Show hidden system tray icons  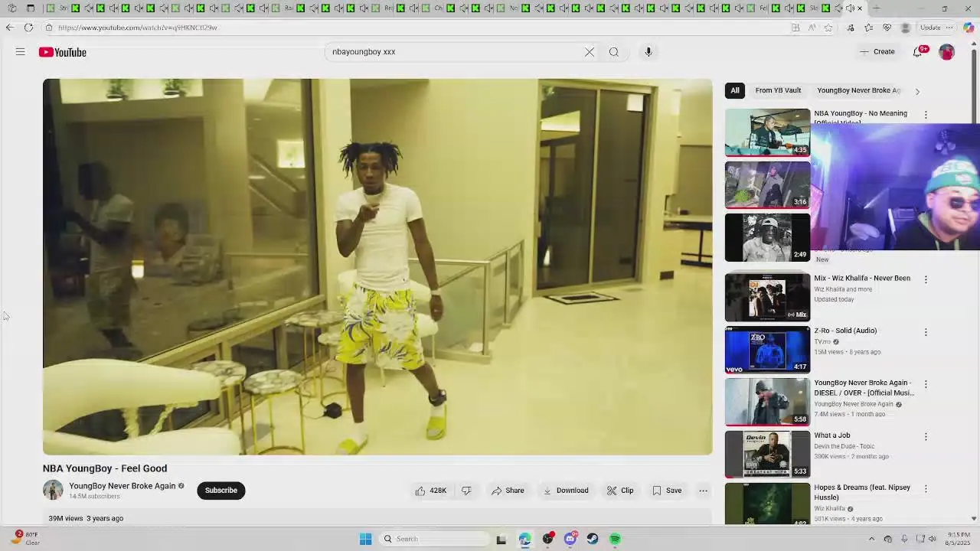click(x=871, y=539)
